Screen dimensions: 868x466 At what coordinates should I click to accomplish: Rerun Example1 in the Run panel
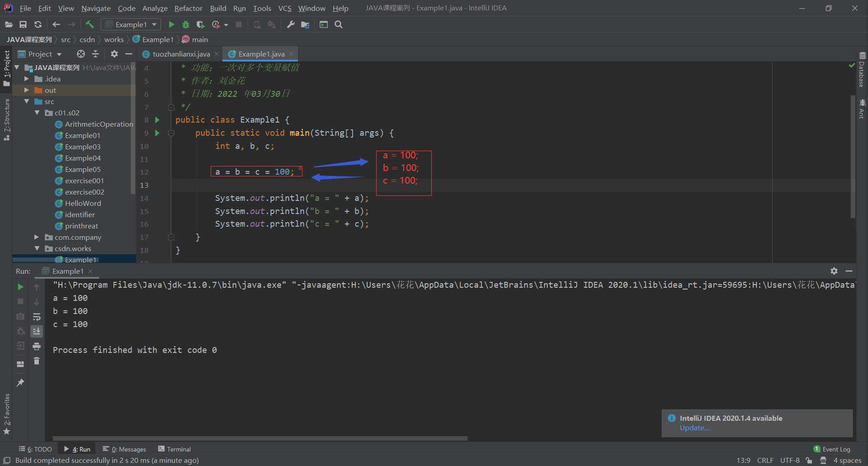click(20, 287)
